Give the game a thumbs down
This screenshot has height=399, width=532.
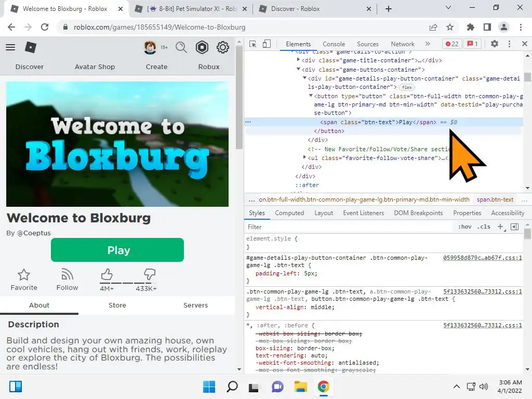pyautogui.click(x=150, y=274)
